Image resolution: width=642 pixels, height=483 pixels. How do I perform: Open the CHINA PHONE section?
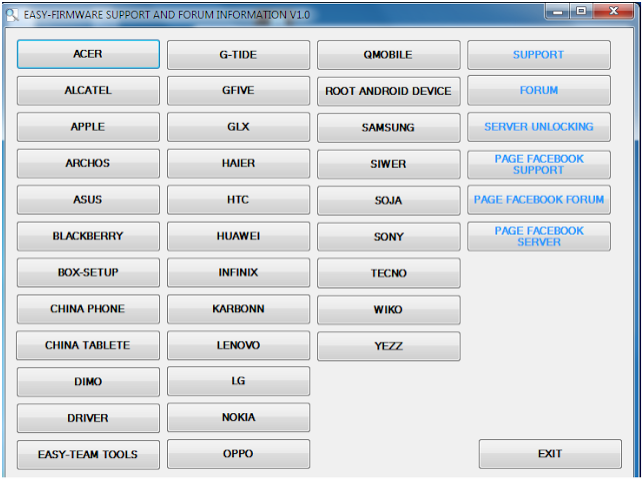pos(88,309)
